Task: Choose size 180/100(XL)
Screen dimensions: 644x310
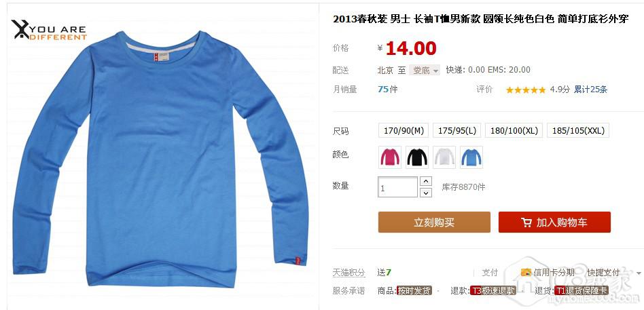Action: pyautogui.click(x=514, y=130)
